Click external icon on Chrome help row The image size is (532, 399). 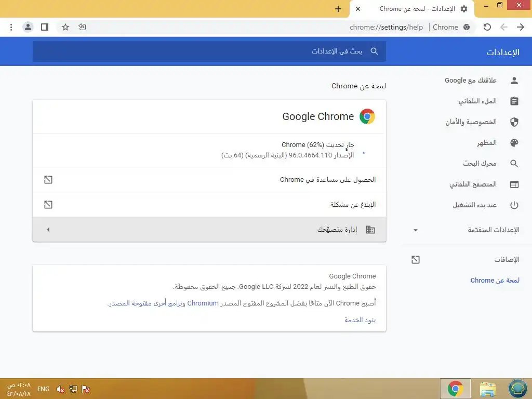[48, 180]
